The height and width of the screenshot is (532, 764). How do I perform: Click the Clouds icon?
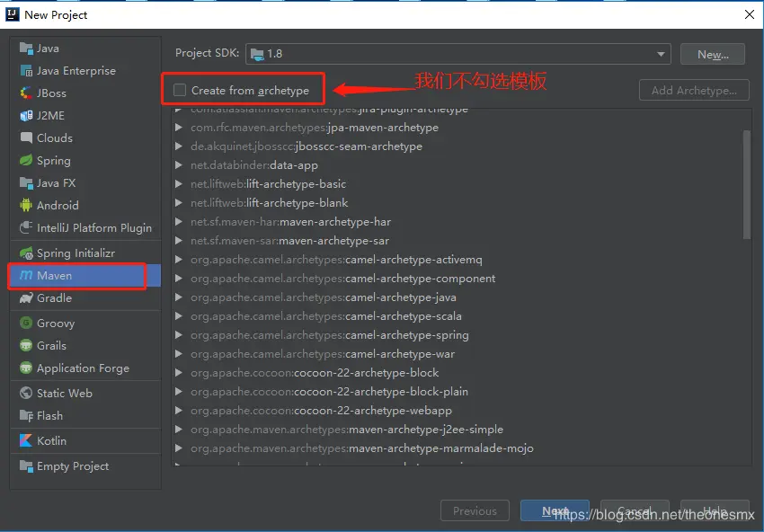[26, 137]
